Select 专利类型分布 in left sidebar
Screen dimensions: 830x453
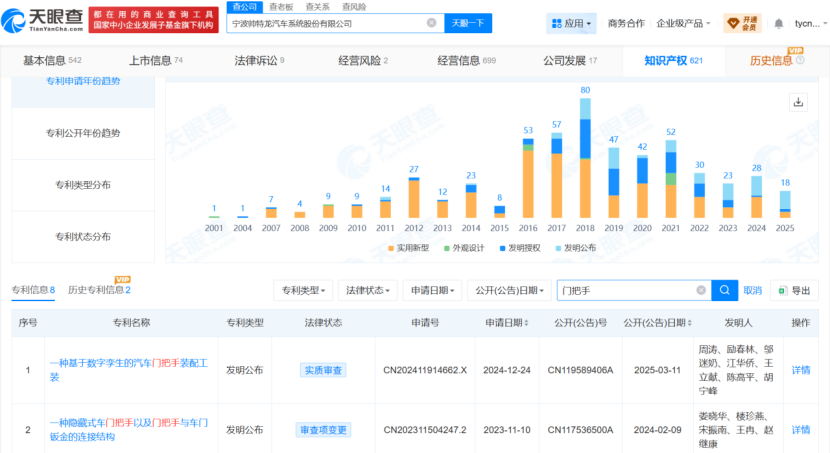[83, 185]
